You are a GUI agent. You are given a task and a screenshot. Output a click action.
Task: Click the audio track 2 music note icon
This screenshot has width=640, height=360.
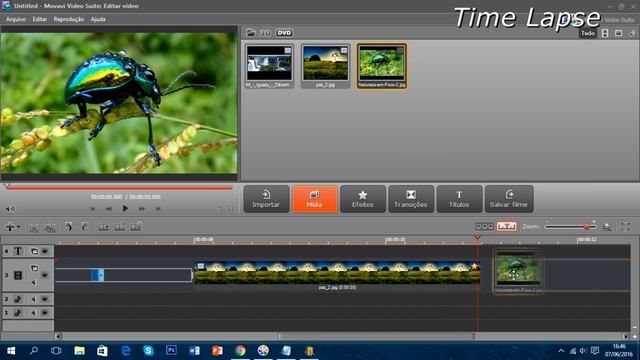18,299
